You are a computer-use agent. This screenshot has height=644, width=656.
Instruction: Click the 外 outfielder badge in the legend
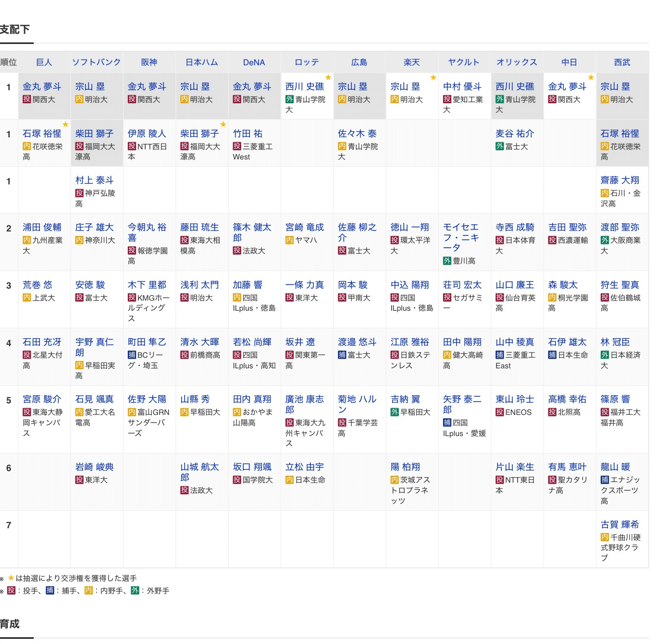click(x=135, y=590)
